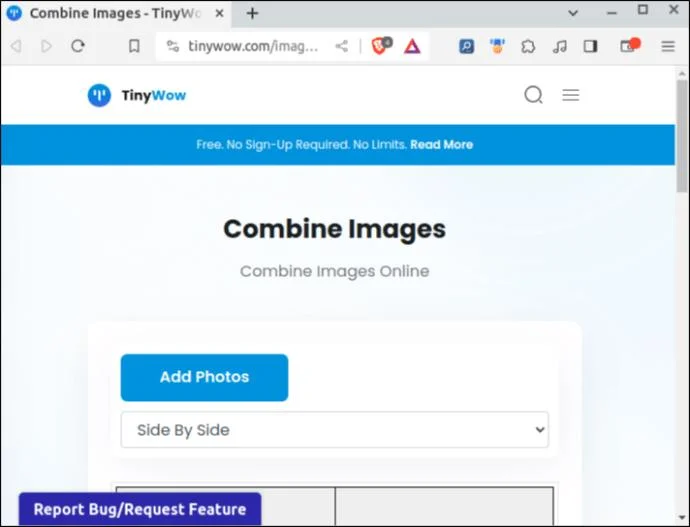Reload the page with the refresh icon
Image resolution: width=690 pixels, height=527 pixels.
click(78, 46)
